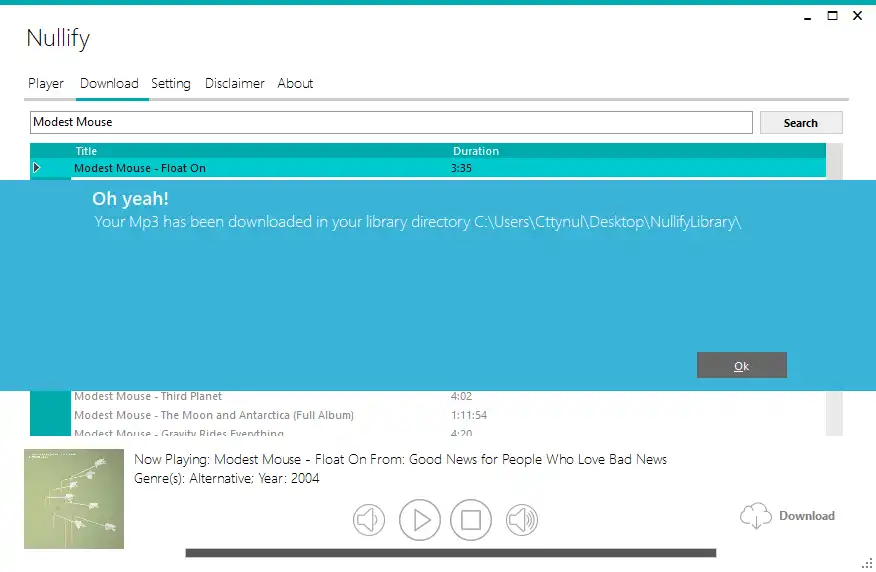Focus the search field containing Modest Mouse
Viewport: 876px width, 572px height.
pyautogui.click(x=391, y=122)
